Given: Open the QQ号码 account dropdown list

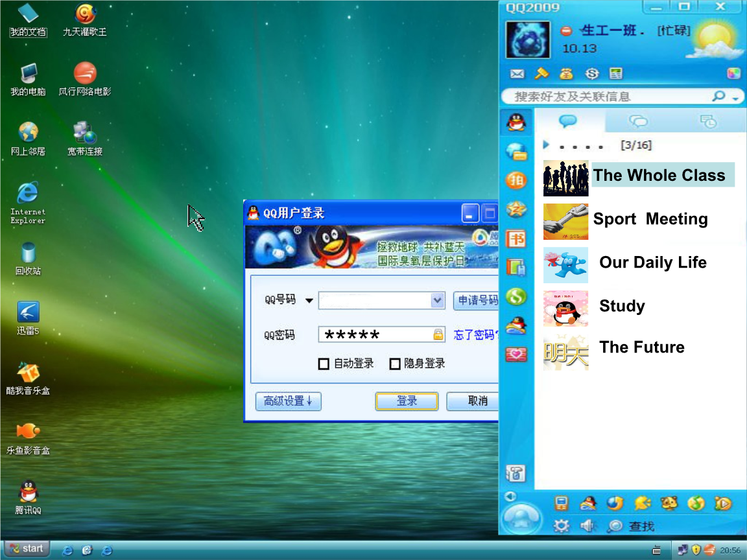Looking at the screenshot, I should 438,300.
